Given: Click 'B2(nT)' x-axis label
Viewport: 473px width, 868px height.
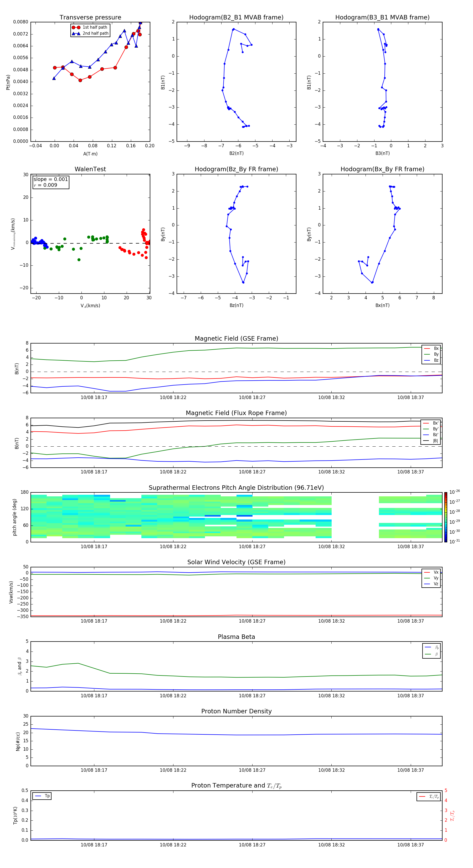Looking at the screenshot, I should click(236, 153).
